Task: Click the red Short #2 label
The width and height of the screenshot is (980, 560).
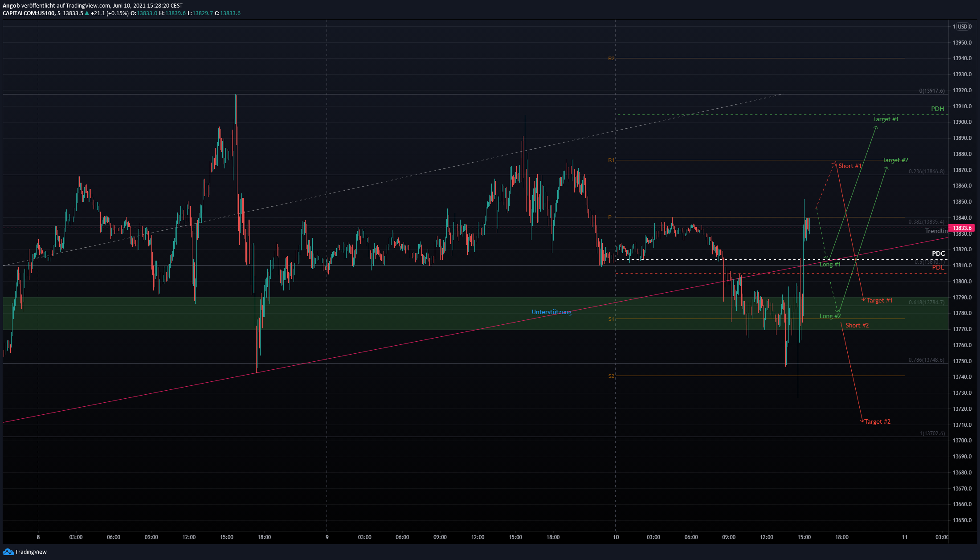Action: point(857,326)
